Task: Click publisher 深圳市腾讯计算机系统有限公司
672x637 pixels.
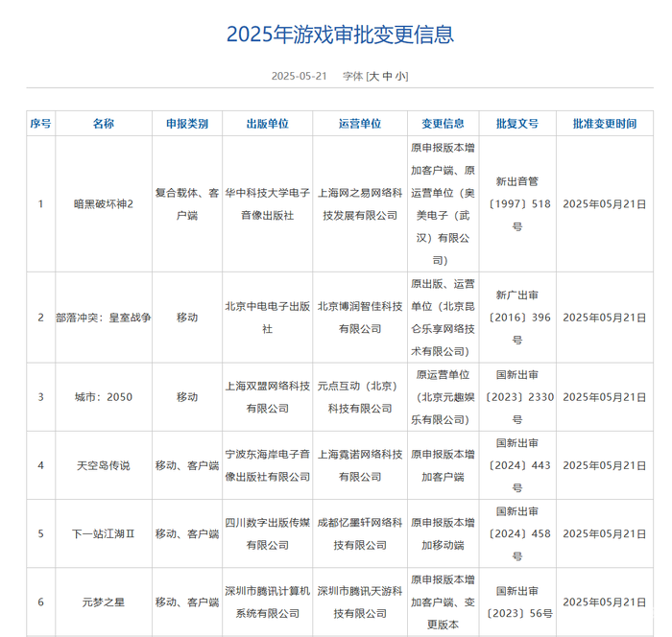Action: coord(268,602)
